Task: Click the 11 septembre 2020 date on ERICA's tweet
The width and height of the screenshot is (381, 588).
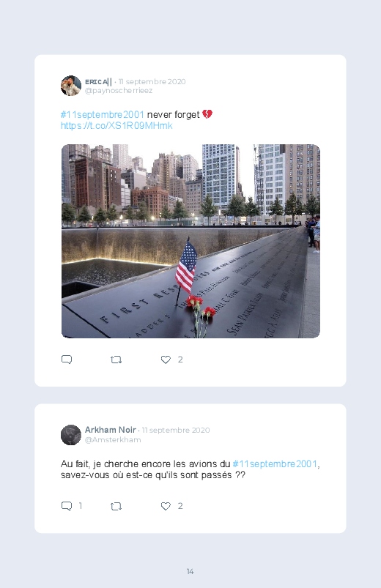Action: [x=152, y=82]
